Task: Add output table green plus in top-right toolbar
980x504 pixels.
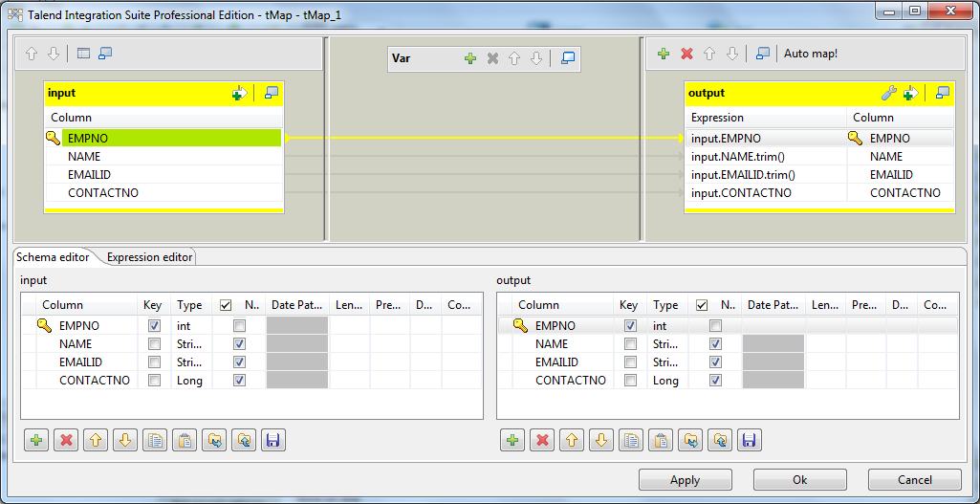Action: [x=664, y=54]
